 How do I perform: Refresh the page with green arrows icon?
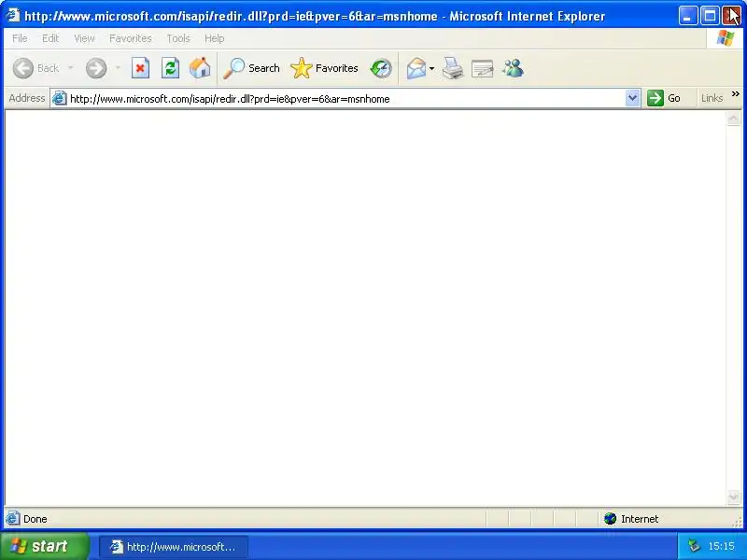click(x=170, y=68)
